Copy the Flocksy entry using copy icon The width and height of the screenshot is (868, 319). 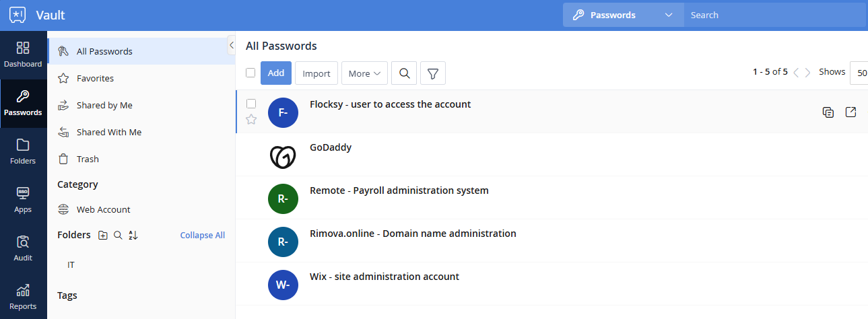[828, 112]
